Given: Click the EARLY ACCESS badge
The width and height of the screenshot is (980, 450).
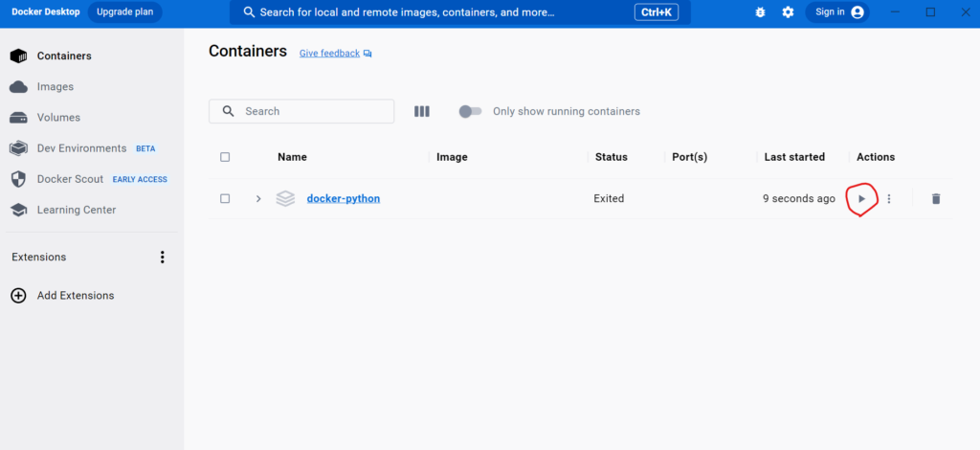Looking at the screenshot, I should point(140,179).
